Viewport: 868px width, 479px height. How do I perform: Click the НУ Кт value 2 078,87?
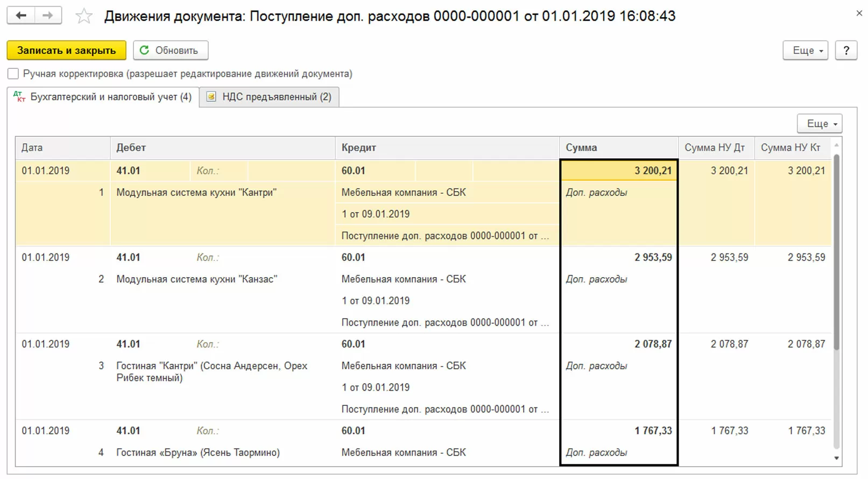tap(806, 344)
